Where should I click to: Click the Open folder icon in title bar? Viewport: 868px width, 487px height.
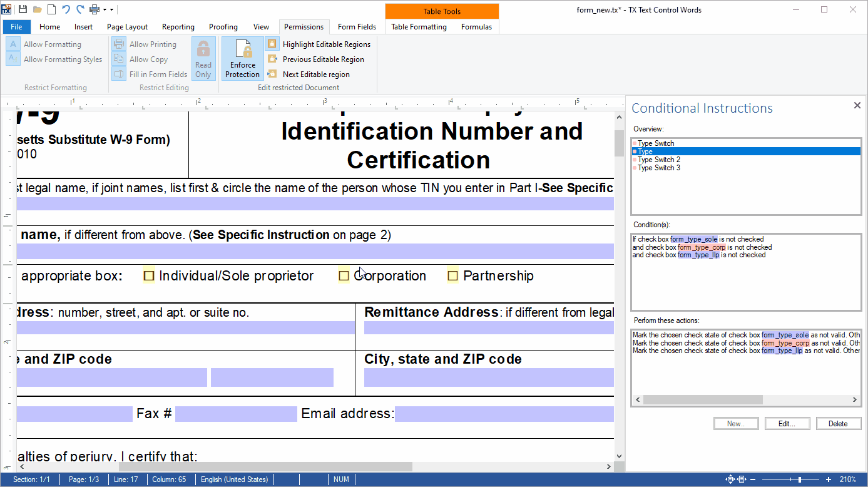click(38, 9)
